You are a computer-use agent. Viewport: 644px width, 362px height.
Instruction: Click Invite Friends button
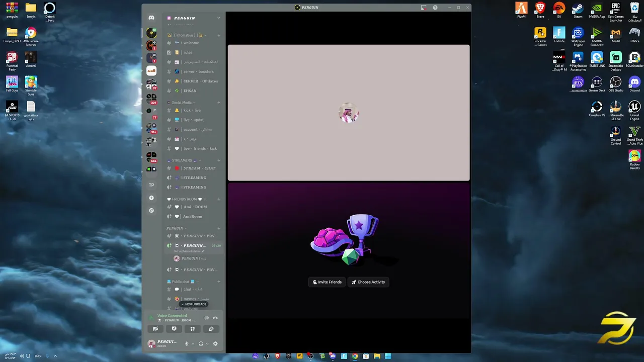click(327, 282)
